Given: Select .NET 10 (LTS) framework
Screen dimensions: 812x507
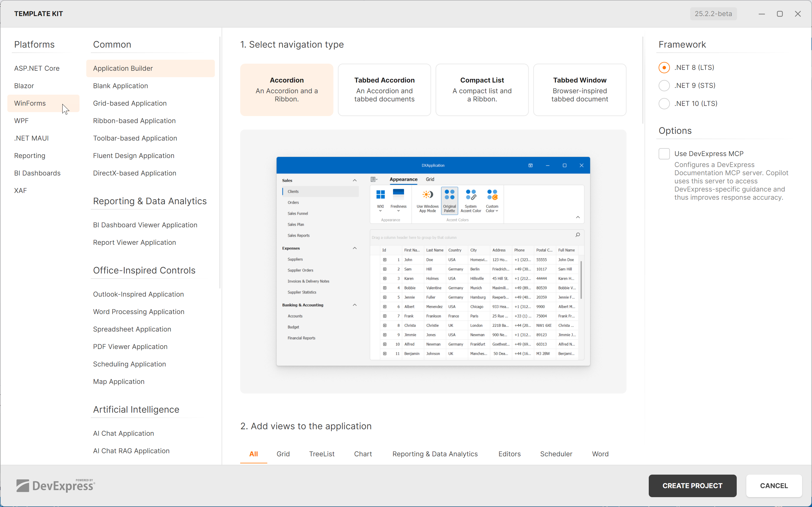Looking at the screenshot, I should click(x=664, y=104).
